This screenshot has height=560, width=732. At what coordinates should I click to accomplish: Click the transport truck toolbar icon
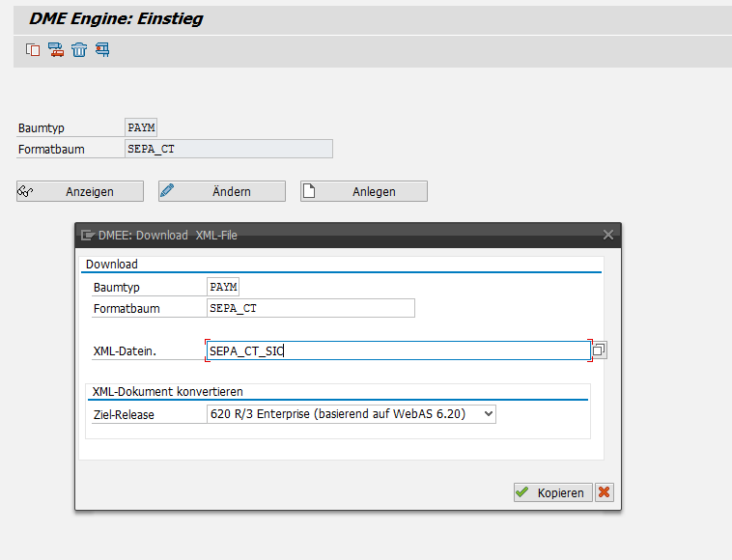(56, 50)
